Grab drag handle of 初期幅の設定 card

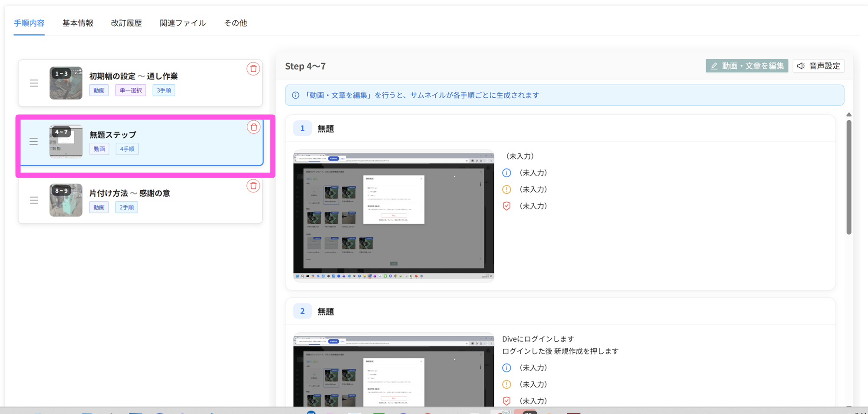point(34,83)
